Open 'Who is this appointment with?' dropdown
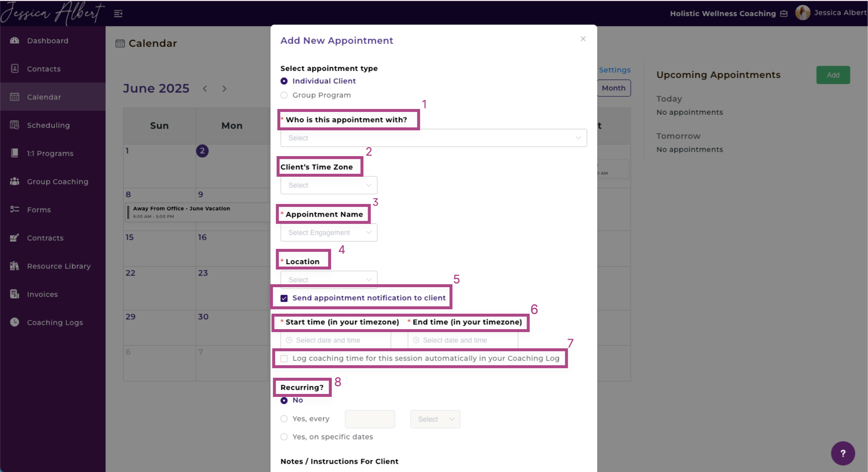 pyautogui.click(x=434, y=138)
